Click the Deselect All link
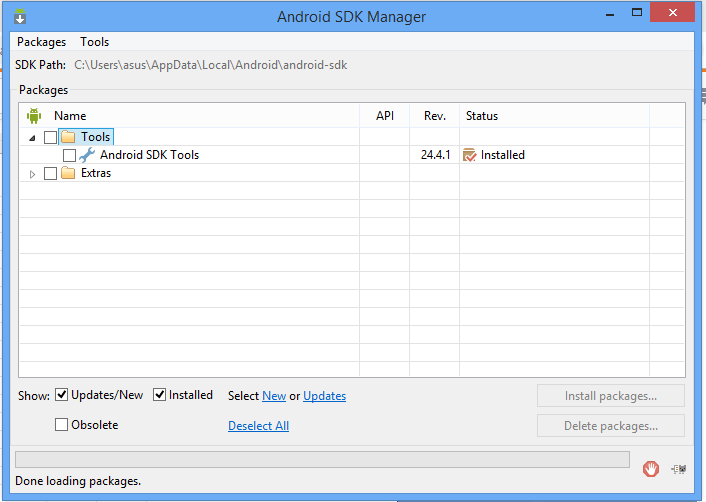The height and width of the screenshot is (502, 706). tap(258, 425)
